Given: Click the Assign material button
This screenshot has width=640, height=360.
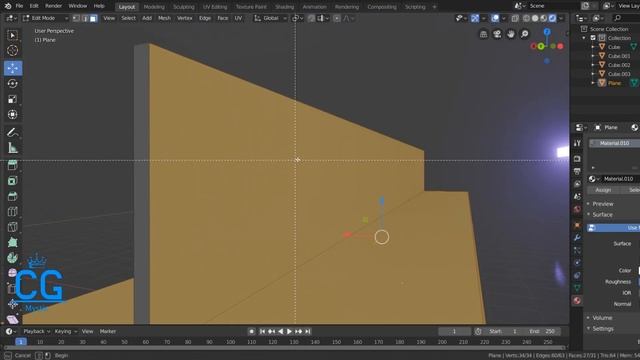Looking at the screenshot, I should (x=603, y=190).
